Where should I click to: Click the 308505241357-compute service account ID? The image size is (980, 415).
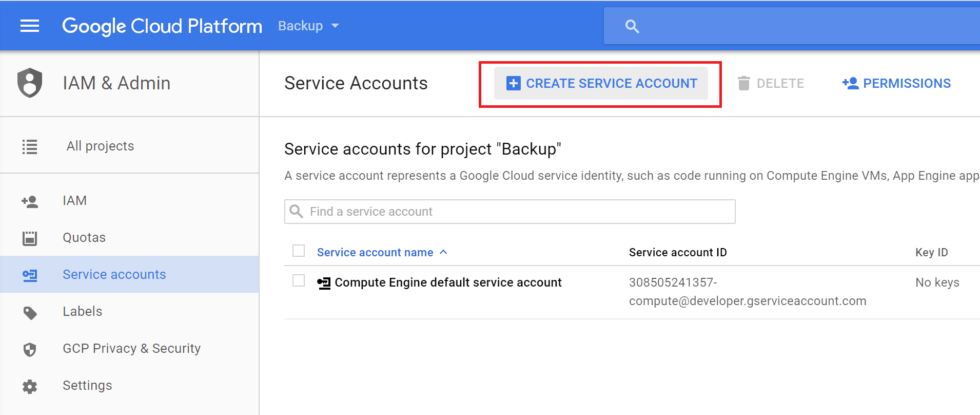(x=748, y=292)
